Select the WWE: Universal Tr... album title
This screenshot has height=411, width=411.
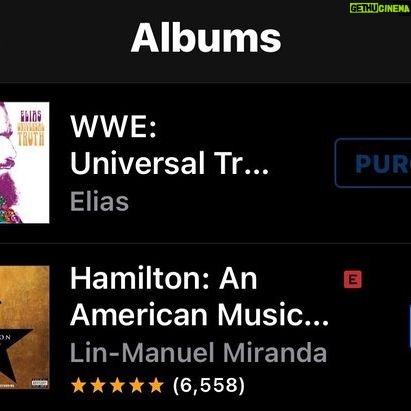click(x=169, y=145)
